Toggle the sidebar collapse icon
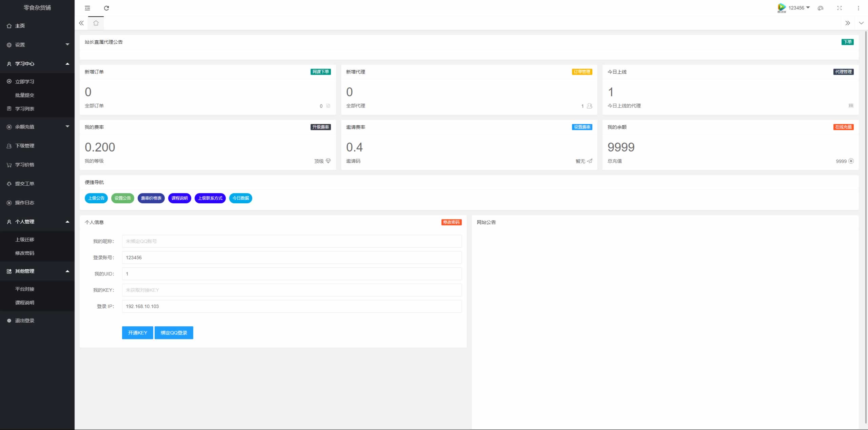 (87, 8)
